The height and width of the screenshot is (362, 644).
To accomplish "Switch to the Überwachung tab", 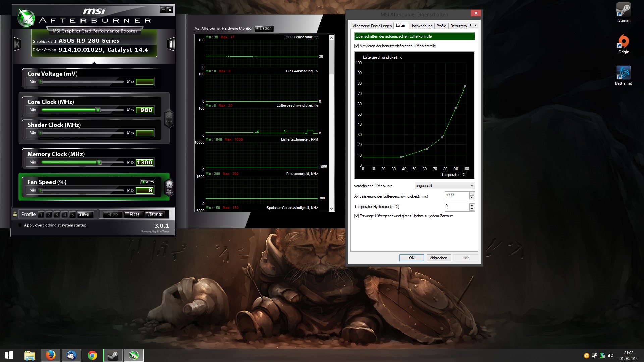I will tap(421, 26).
